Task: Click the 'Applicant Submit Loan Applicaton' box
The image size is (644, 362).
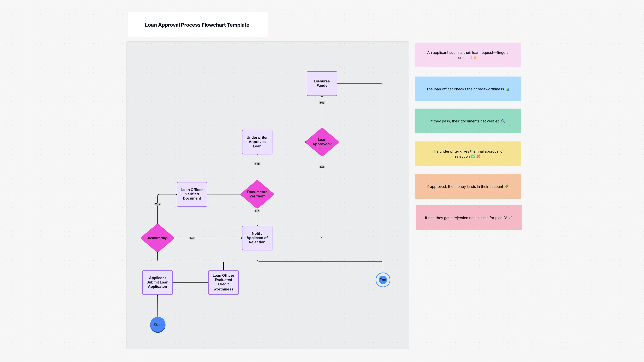Action: coord(157,282)
